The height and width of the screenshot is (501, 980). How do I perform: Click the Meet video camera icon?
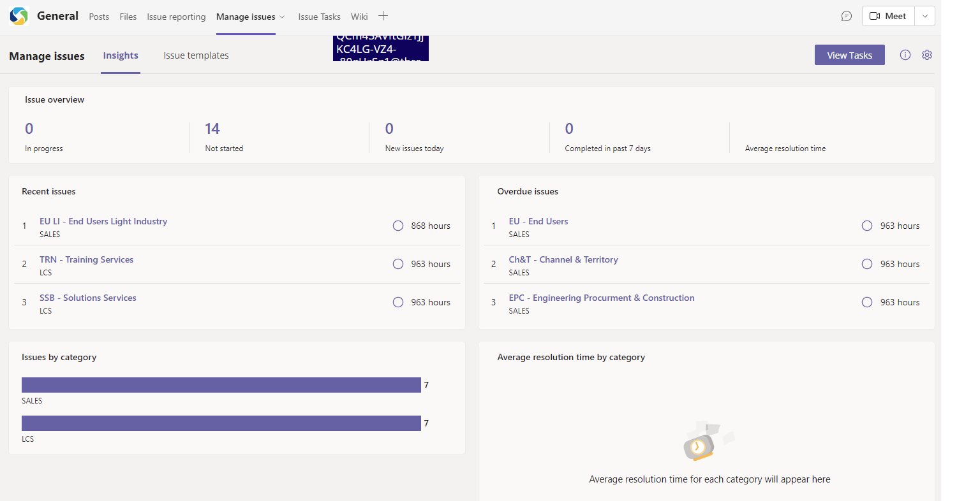tap(875, 16)
